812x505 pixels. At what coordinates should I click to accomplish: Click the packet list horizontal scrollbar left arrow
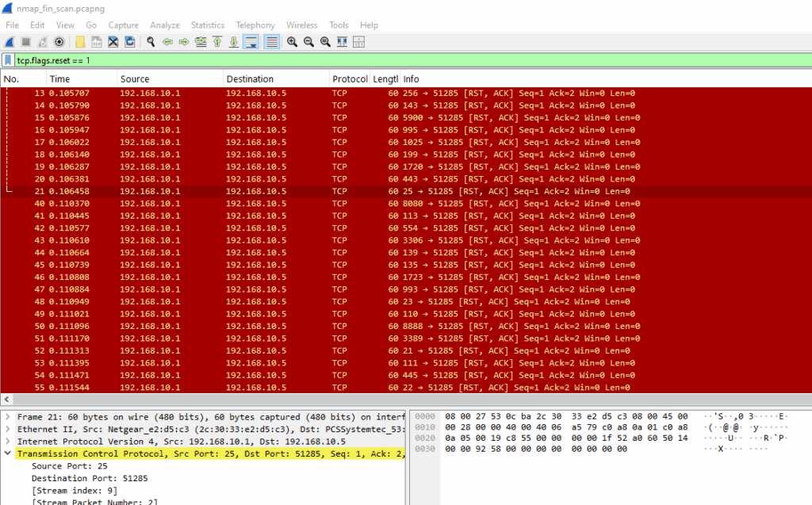(6, 400)
